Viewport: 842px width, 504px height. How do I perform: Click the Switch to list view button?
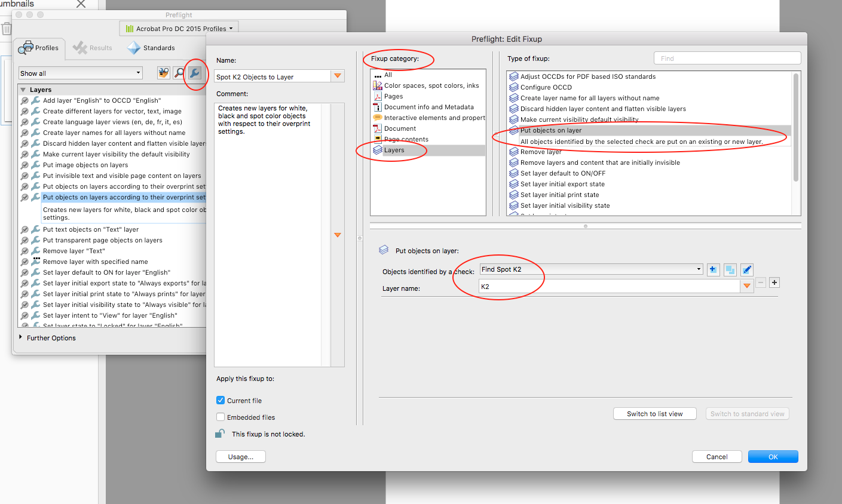coord(654,413)
